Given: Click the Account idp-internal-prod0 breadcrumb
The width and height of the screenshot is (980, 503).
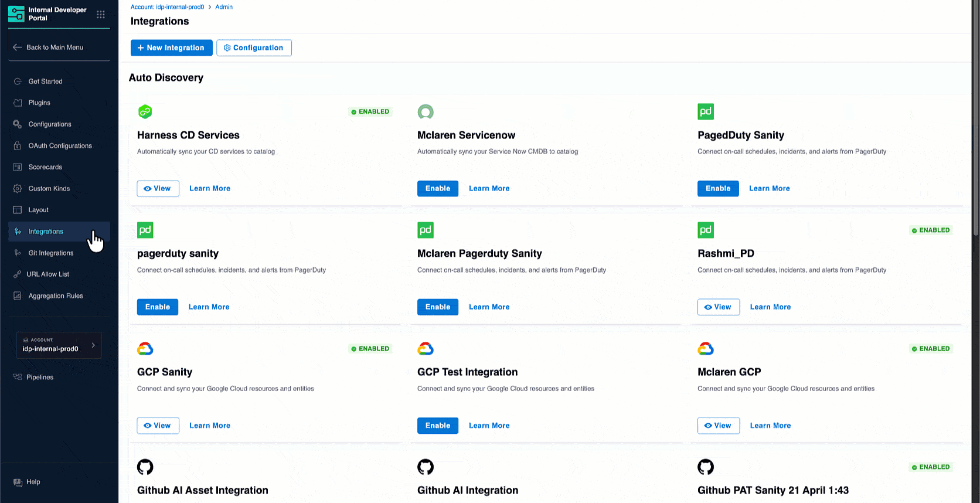Looking at the screenshot, I should [x=167, y=7].
